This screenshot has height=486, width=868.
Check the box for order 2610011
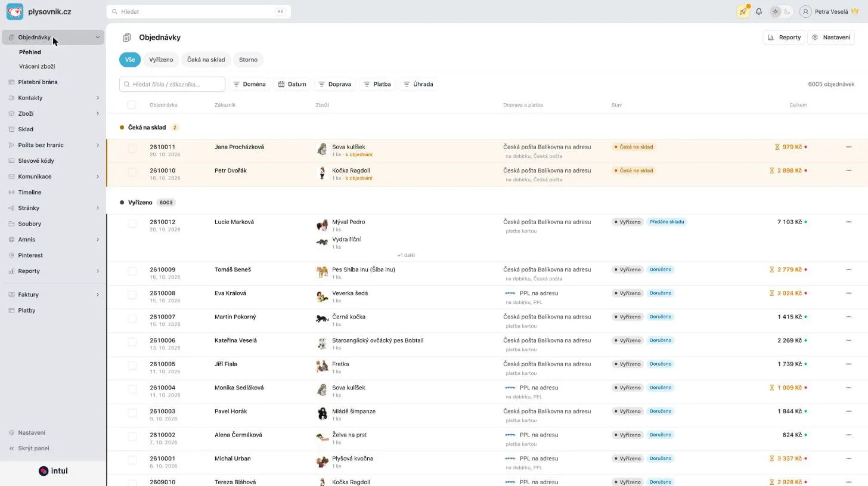pos(132,148)
